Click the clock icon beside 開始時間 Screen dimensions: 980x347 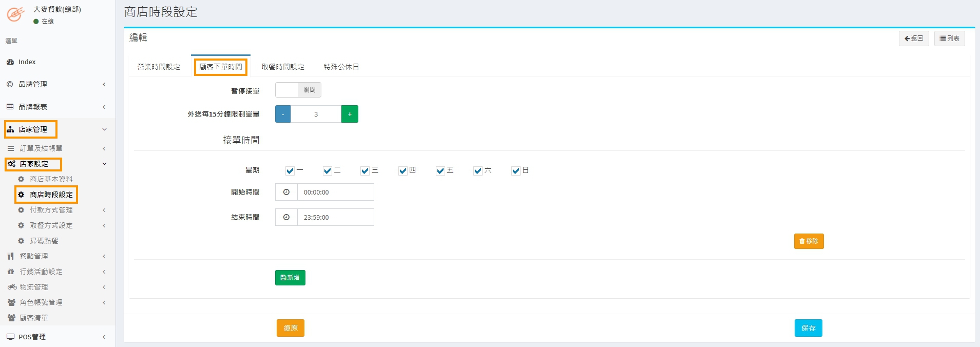(286, 192)
